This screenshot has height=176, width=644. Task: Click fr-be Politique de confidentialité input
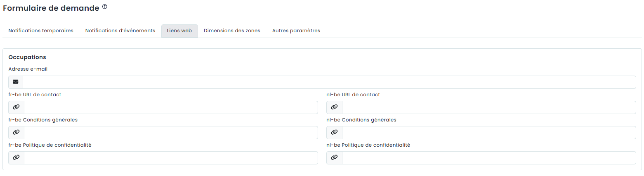tap(171, 158)
